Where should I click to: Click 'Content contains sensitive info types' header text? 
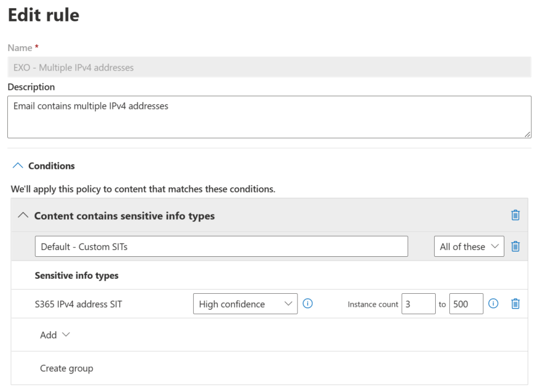pos(124,215)
